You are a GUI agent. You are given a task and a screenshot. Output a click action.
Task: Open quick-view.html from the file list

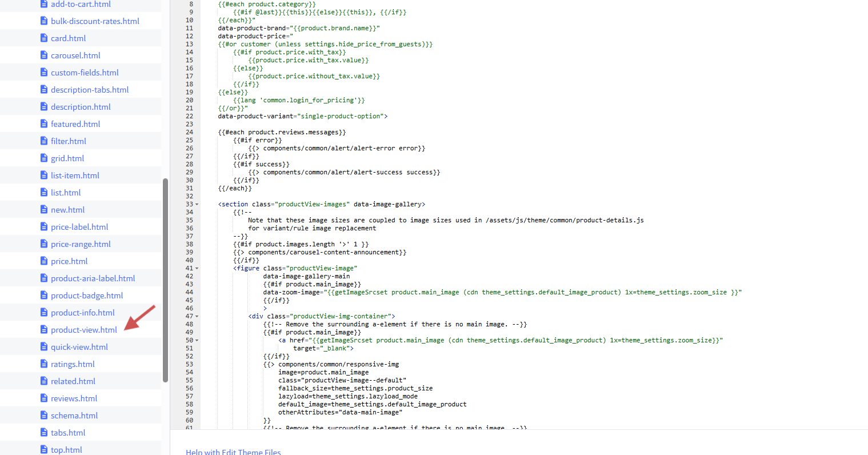(79, 347)
